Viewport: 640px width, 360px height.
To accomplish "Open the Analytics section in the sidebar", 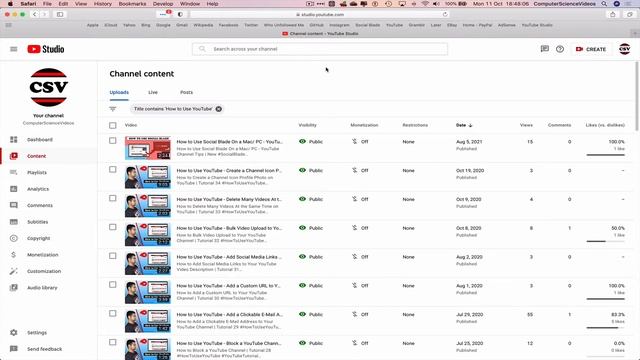I will pyautogui.click(x=38, y=189).
